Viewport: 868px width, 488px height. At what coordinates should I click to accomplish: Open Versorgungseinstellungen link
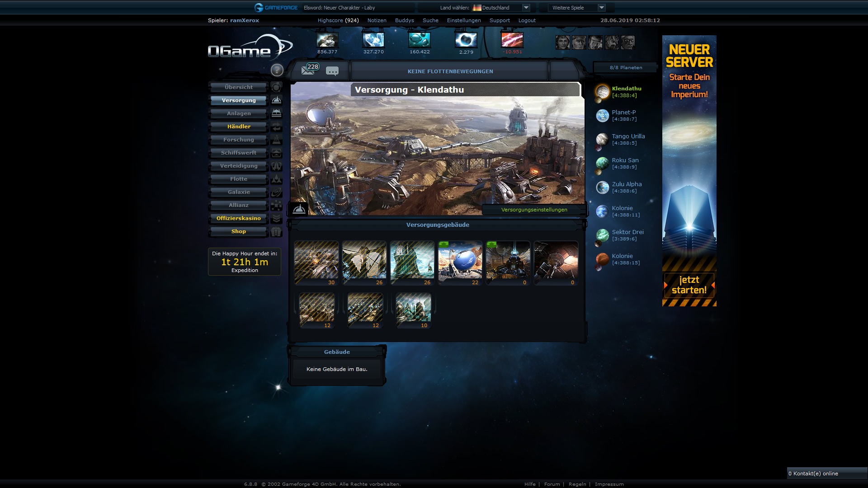(534, 210)
